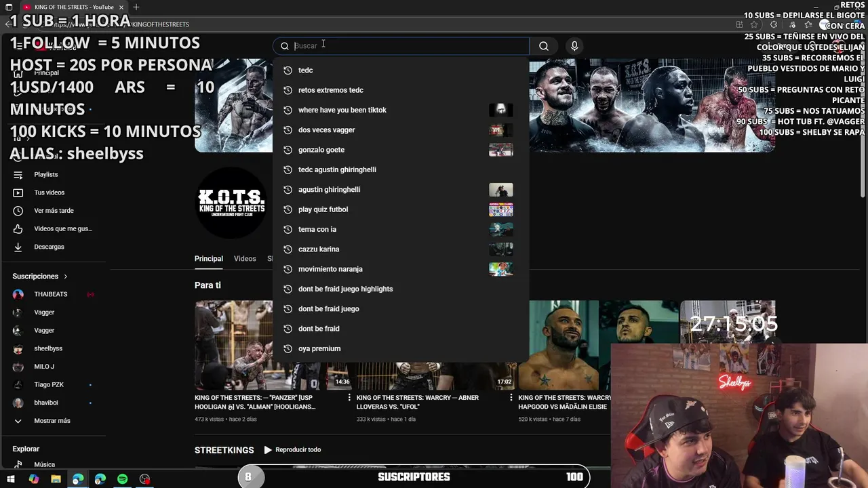Screen dimensions: 868x488
Task: Click thumbnail beside 'movimiento naranja' suggestion
Action: [x=501, y=269]
